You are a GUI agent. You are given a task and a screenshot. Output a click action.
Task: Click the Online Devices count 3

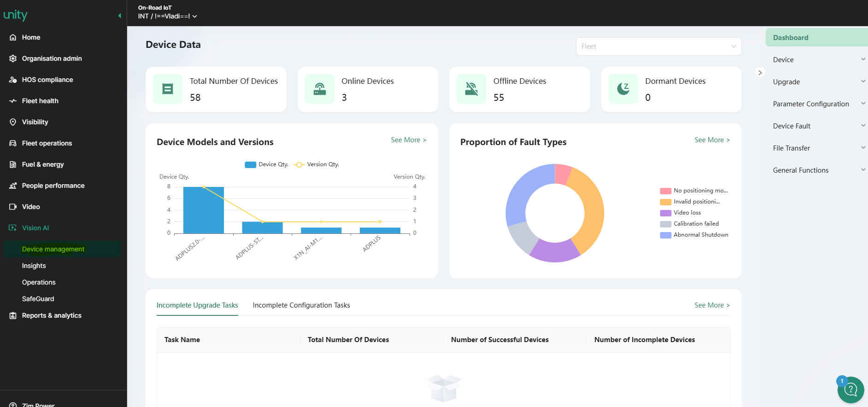344,98
